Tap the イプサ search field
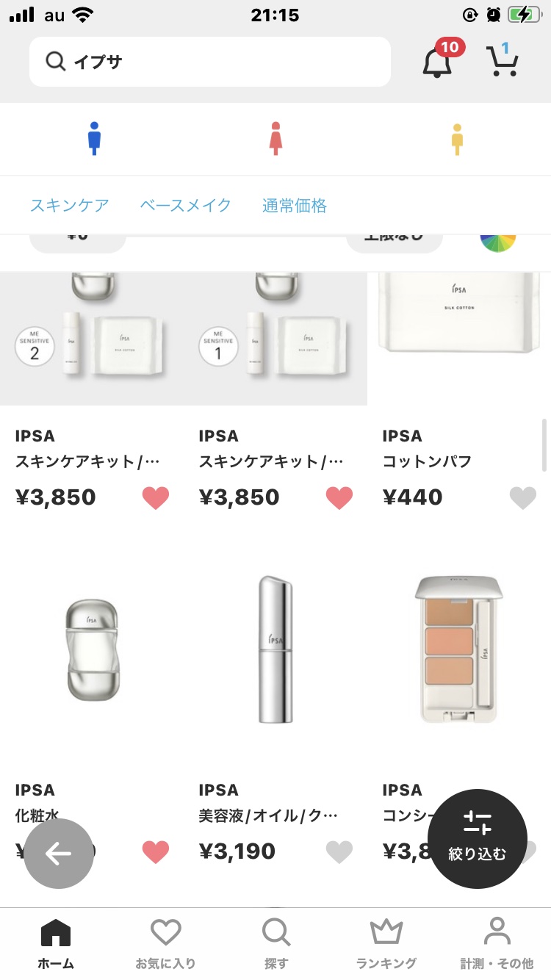This screenshot has height=980, width=551. (x=210, y=62)
